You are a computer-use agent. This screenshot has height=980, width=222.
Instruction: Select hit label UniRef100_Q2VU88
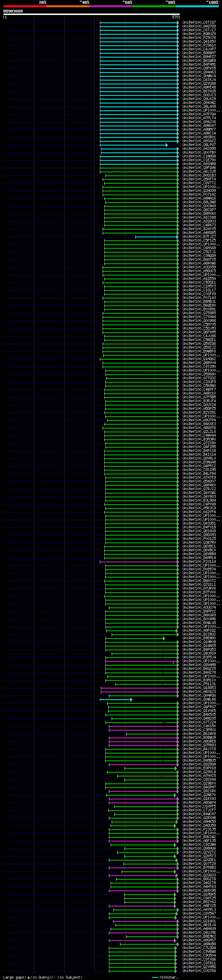pyautogui.click(x=199, y=84)
